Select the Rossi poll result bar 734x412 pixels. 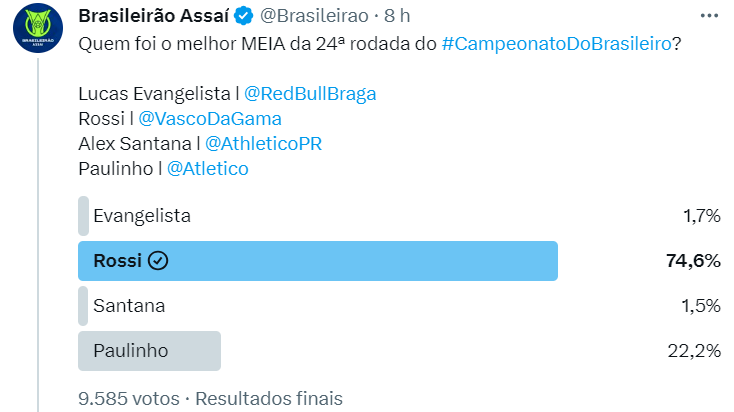point(317,261)
